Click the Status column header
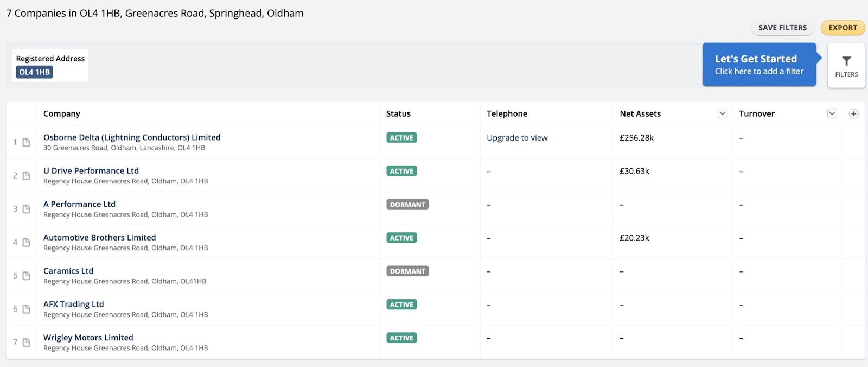Screen dimensions: 868x367 click(x=398, y=113)
